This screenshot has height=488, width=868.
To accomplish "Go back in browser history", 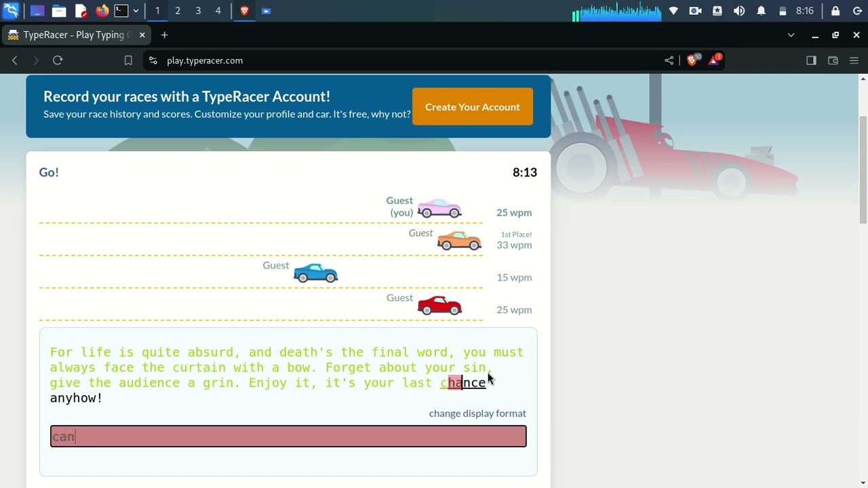I will click(x=15, y=60).
